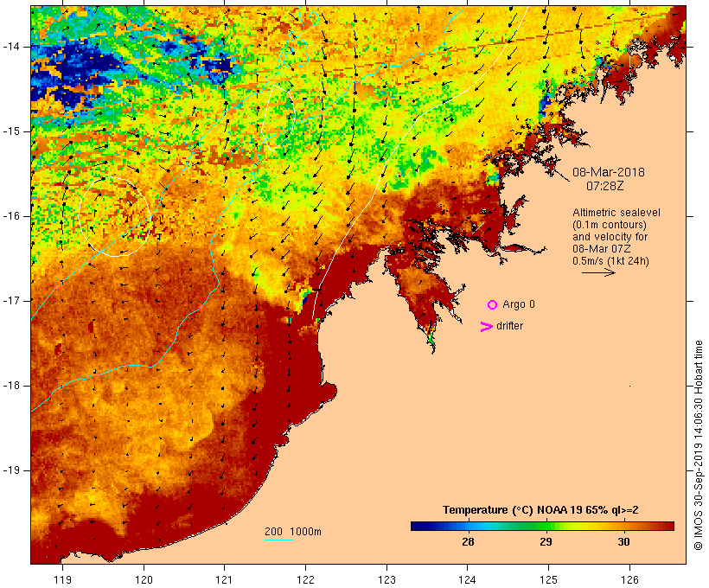Click the '(0.1m contours)' text

coord(610,225)
